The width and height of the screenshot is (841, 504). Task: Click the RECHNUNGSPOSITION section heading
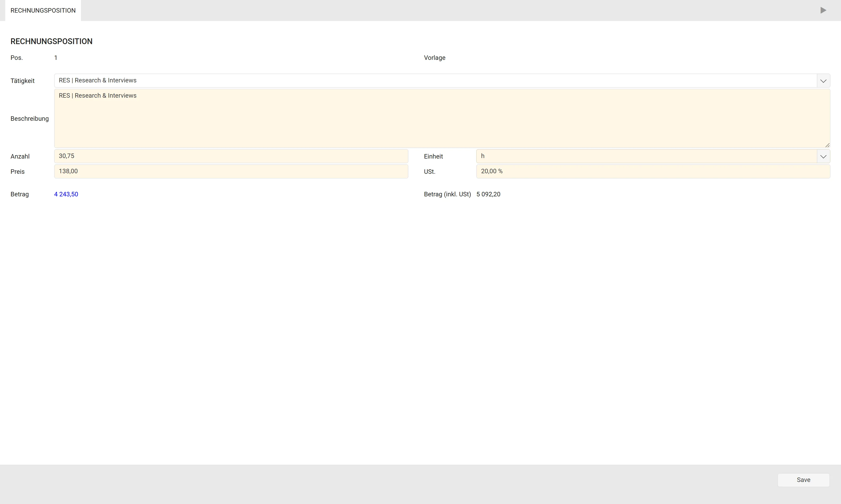click(51, 41)
